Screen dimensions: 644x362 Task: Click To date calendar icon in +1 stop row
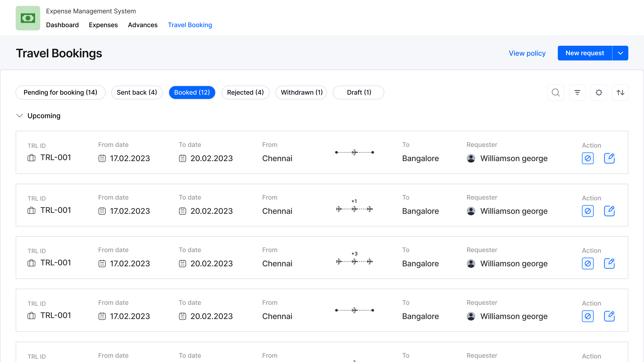click(182, 211)
